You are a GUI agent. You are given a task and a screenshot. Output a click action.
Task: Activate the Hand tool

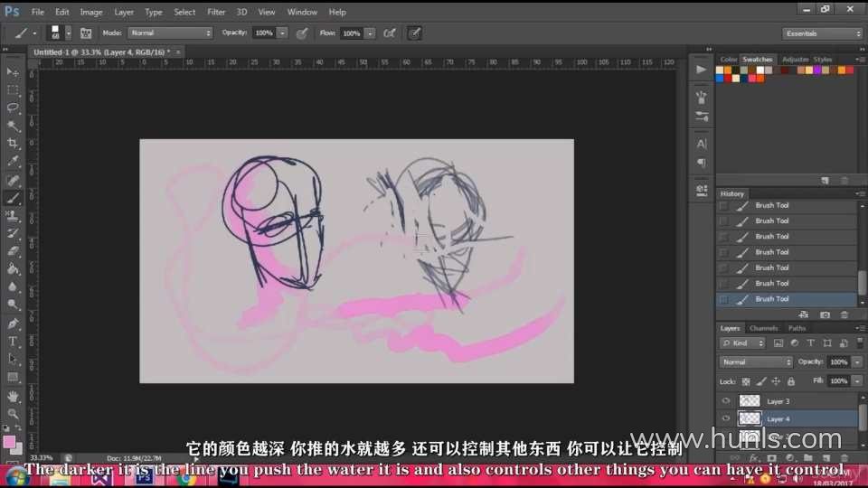pyautogui.click(x=14, y=396)
